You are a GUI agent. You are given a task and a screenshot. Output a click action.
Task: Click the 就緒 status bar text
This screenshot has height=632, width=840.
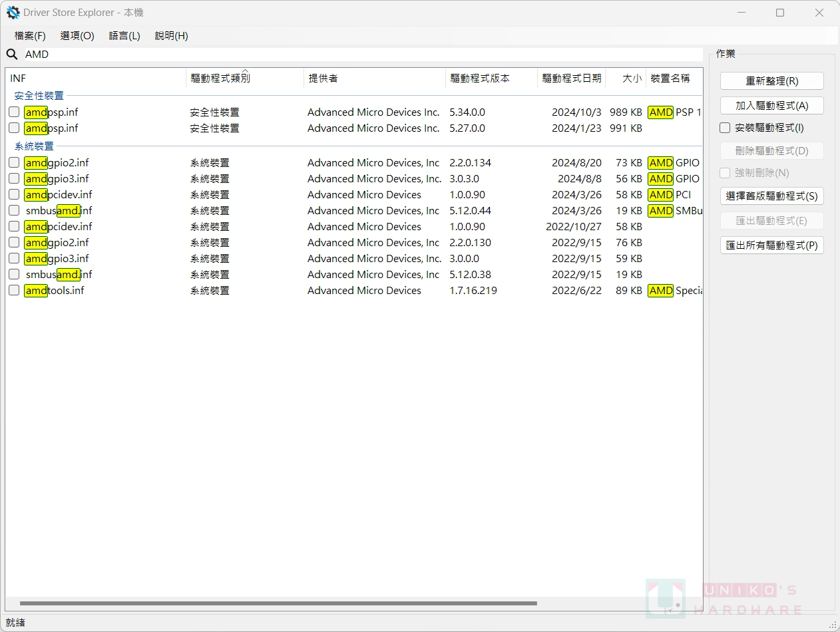click(x=15, y=623)
